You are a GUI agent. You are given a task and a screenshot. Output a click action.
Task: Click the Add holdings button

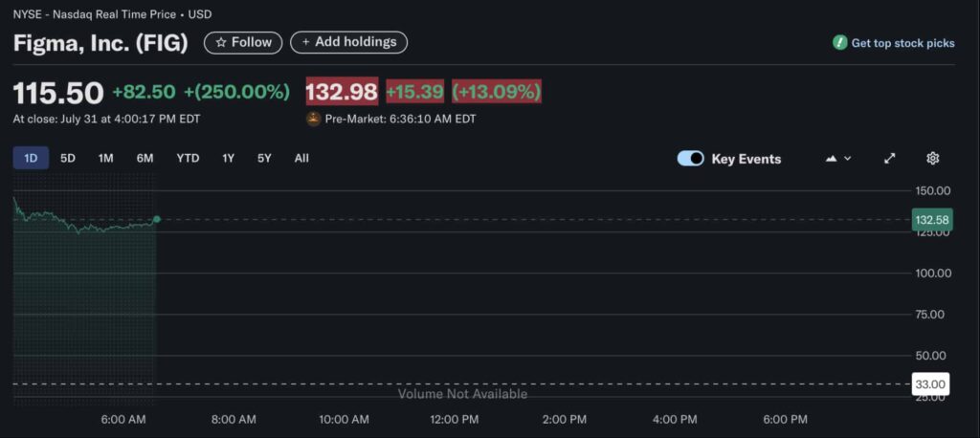pos(348,42)
